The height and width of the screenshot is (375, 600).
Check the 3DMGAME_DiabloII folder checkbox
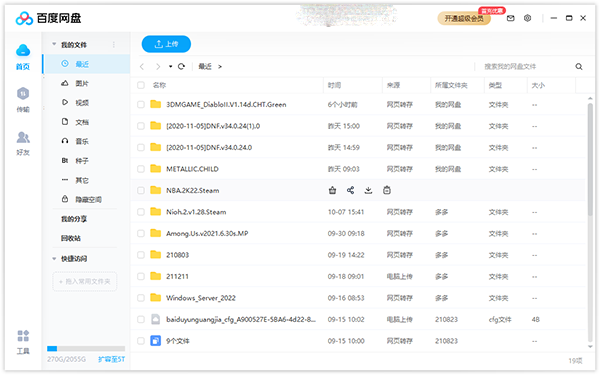pyautogui.click(x=141, y=104)
